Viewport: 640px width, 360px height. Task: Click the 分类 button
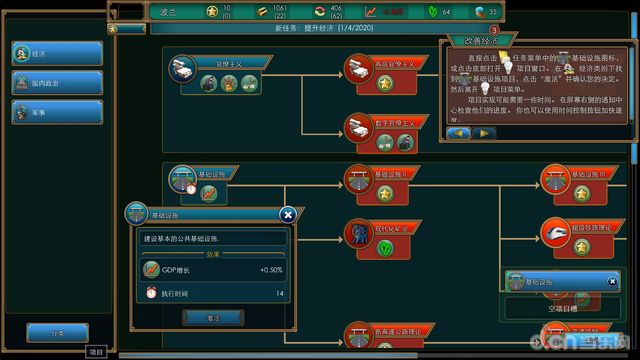click(x=58, y=333)
